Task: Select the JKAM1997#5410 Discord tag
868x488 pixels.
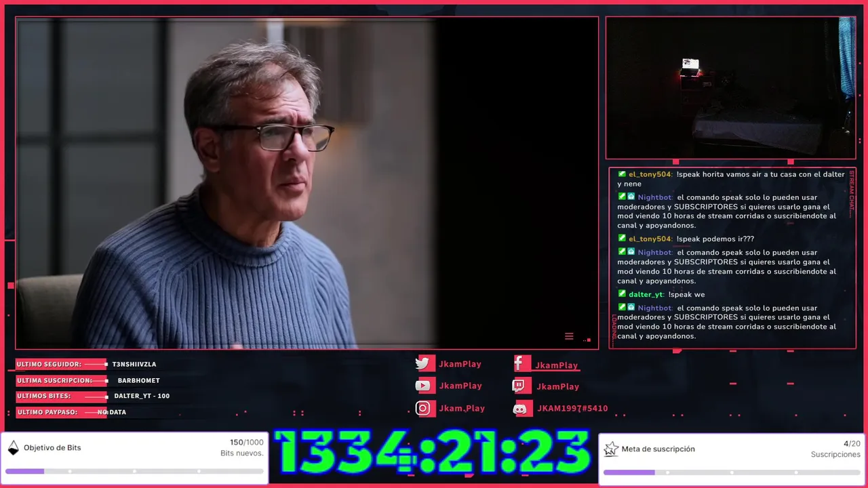Action: click(x=572, y=409)
